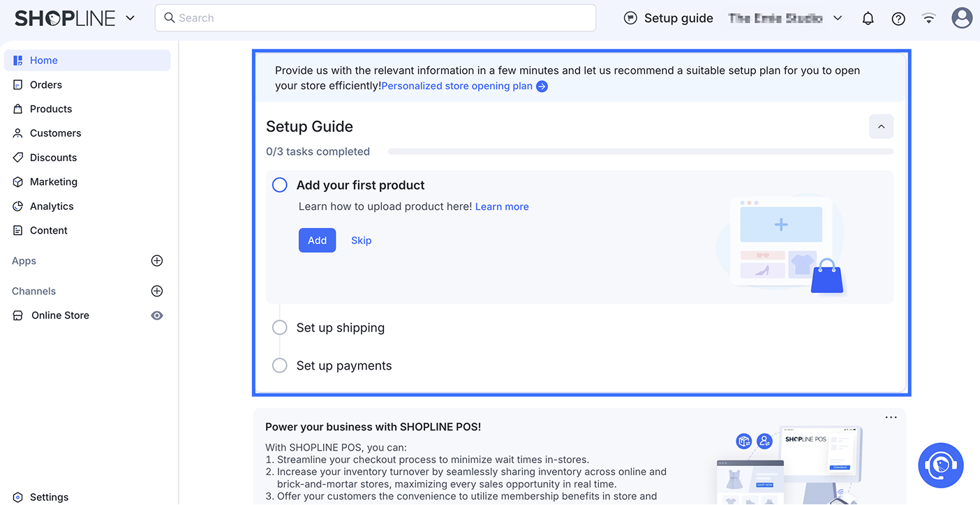This screenshot has width=980, height=505.
Task: Open the notifications bell
Action: [868, 19]
